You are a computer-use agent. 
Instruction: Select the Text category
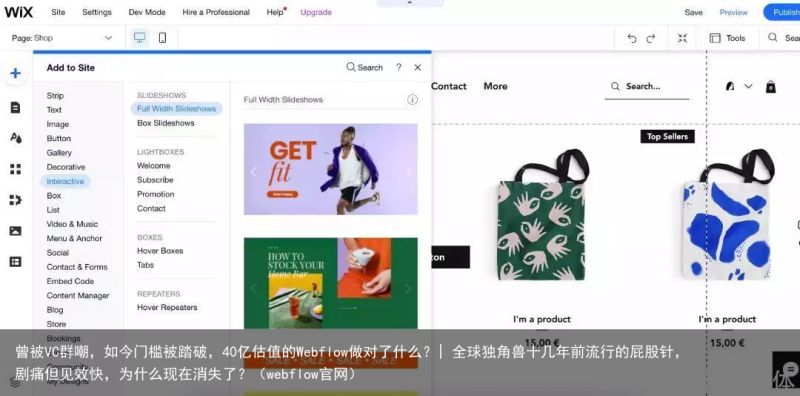point(54,110)
